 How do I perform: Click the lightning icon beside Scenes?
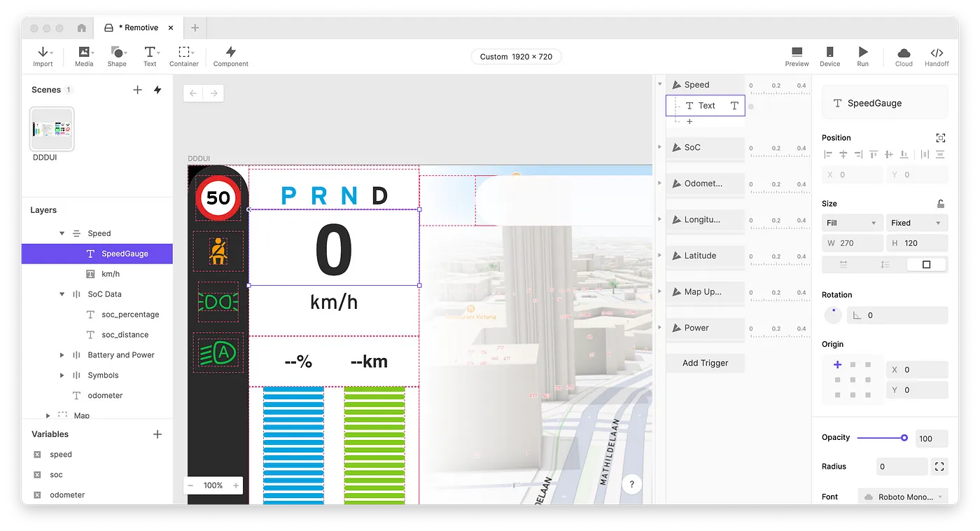(157, 90)
